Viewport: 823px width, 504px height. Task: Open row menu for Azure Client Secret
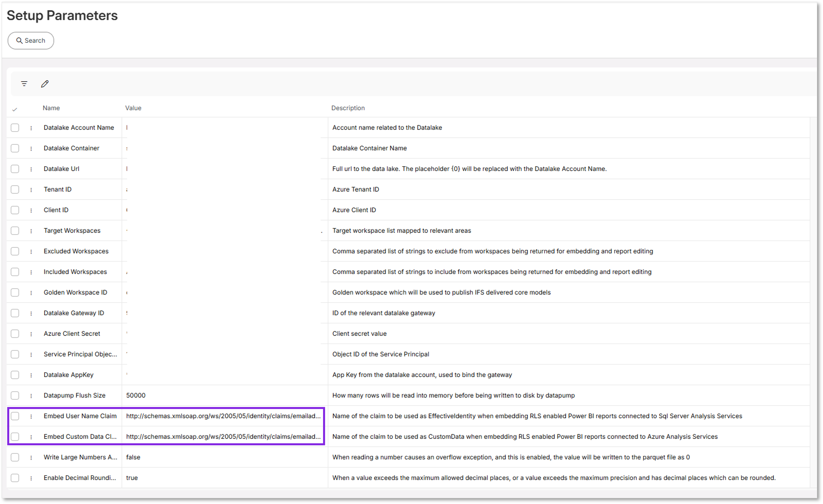pos(31,334)
